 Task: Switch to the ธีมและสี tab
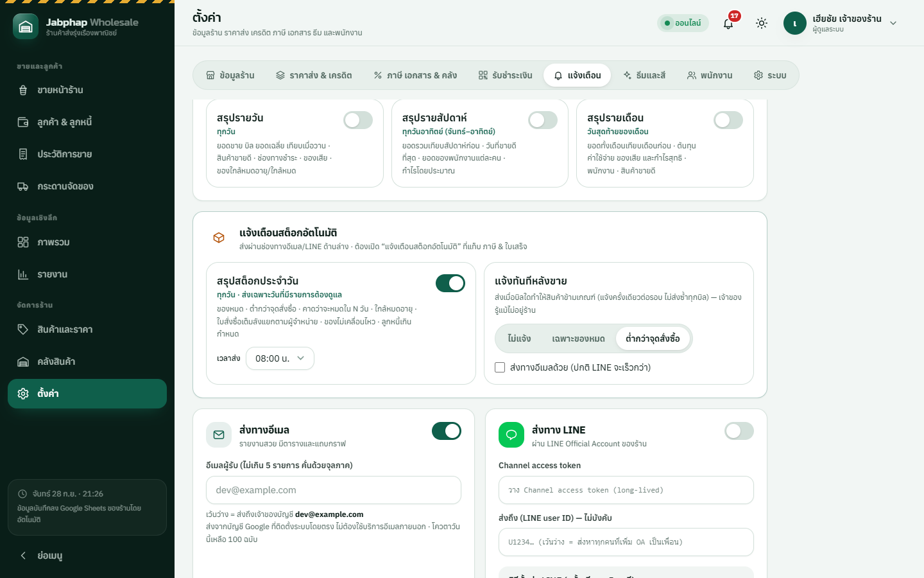[x=644, y=75]
